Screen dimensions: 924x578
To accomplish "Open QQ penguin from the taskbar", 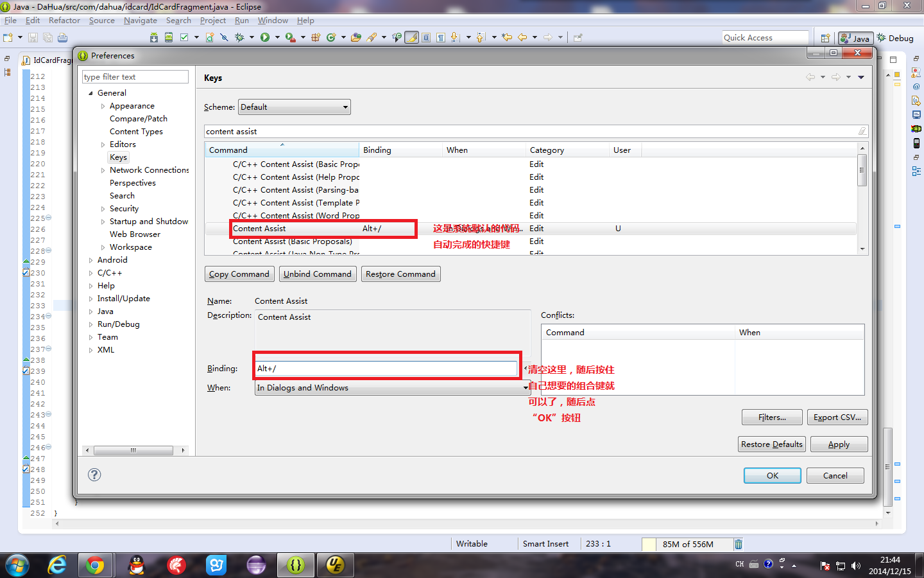I will [136, 565].
